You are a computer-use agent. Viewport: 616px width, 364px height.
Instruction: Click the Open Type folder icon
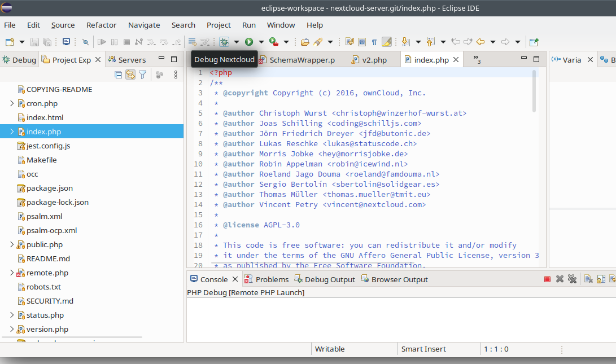(305, 42)
